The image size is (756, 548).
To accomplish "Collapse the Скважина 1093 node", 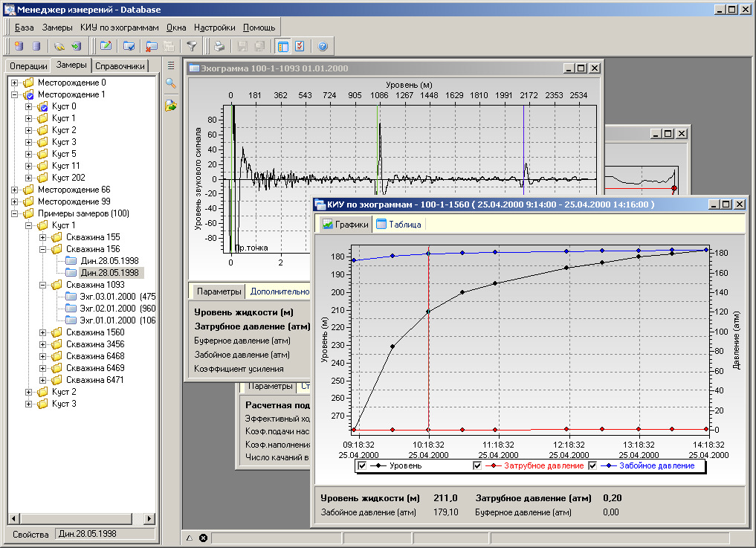I will pos(43,285).
